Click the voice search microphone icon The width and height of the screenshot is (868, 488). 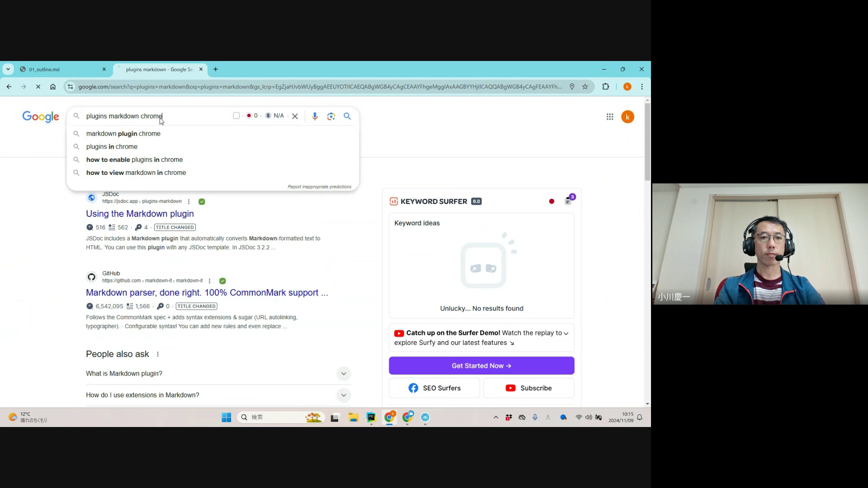pyautogui.click(x=315, y=116)
